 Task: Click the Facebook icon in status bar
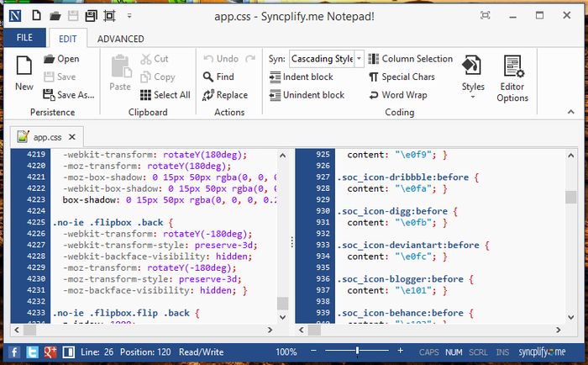(16, 352)
